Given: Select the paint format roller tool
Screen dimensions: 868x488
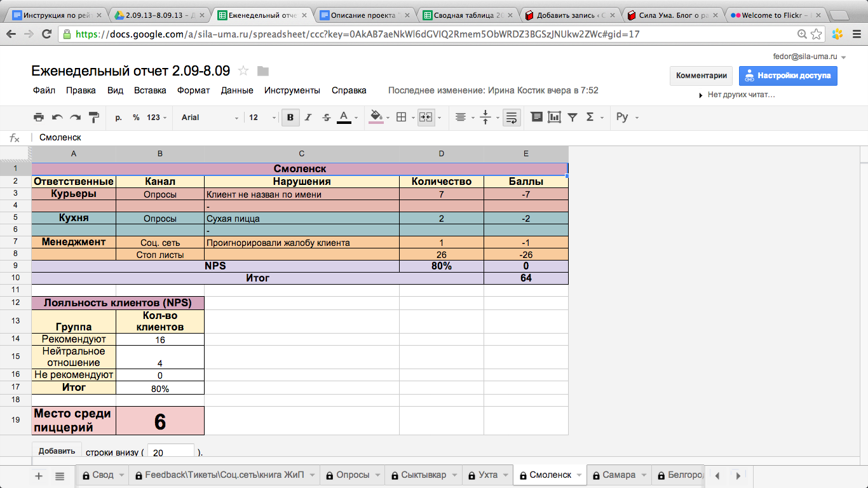Looking at the screenshot, I should 94,117.
